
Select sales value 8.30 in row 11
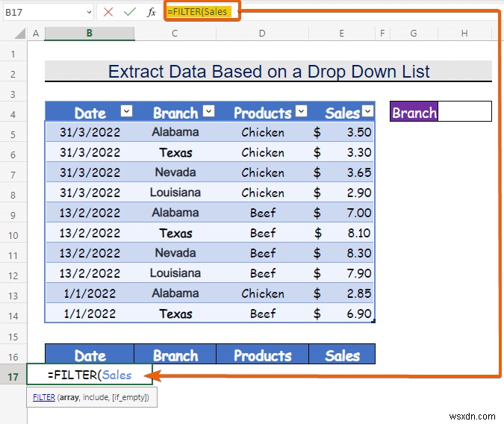coord(342,253)
